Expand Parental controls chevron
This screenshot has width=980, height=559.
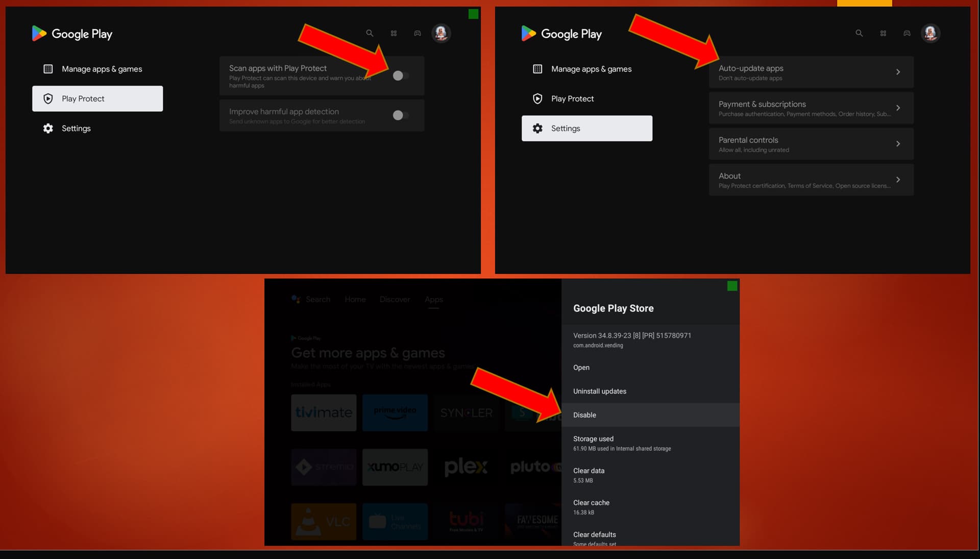click(898, 143)
